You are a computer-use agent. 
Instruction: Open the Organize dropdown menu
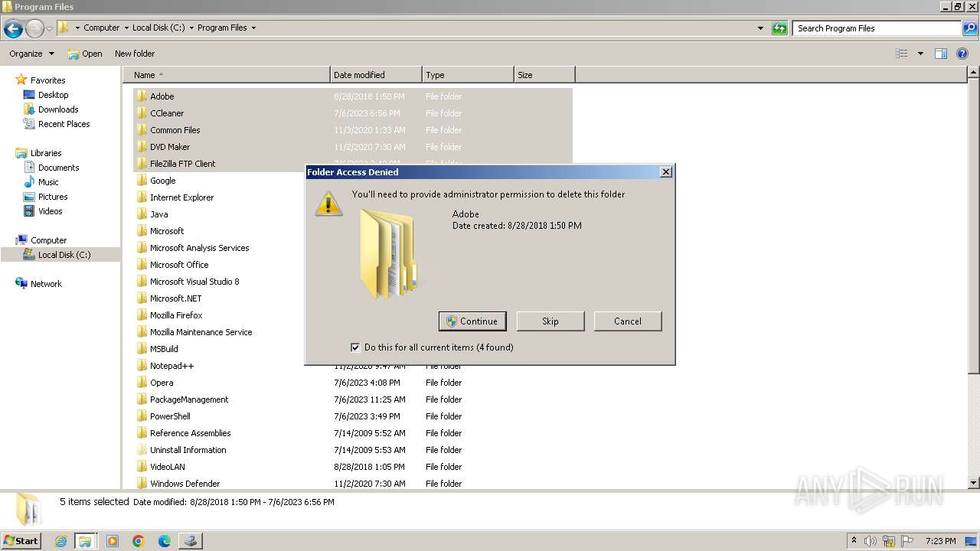click(32, 54)
